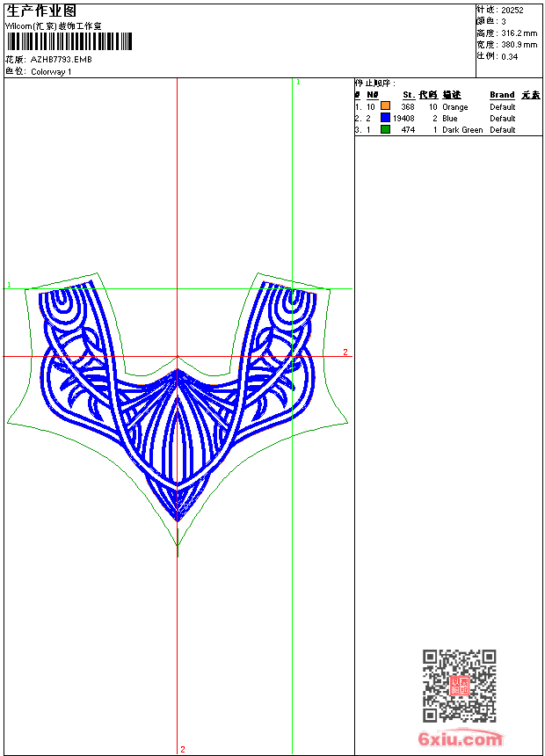Select the Orange description text
This screenshot has height=756, width=545.
click(x=454, y=107)
